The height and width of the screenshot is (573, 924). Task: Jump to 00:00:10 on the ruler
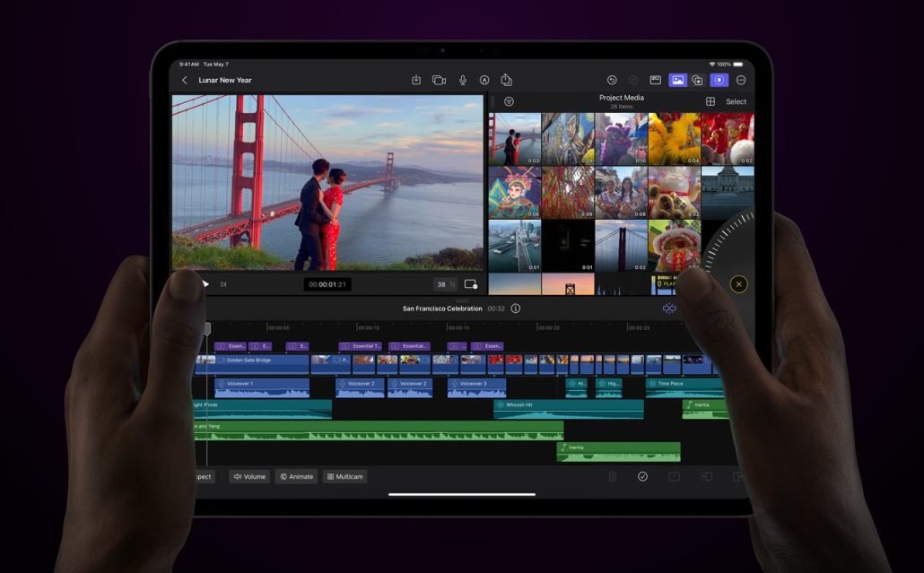[x=369, y=327]
